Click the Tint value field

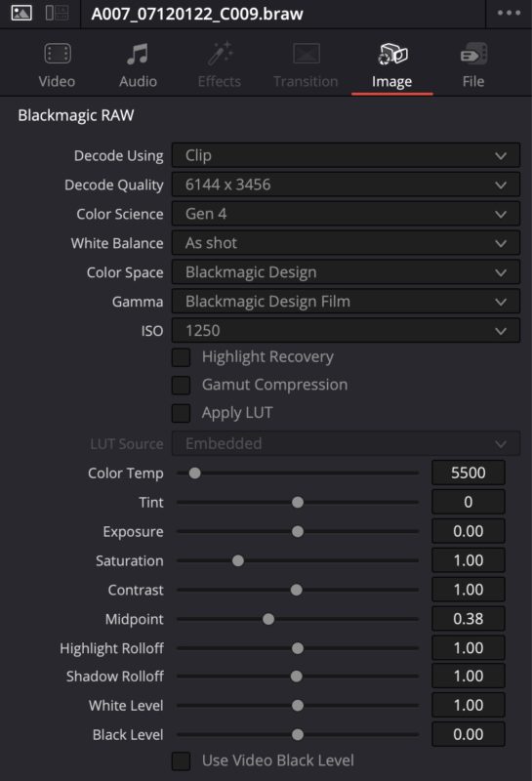(469, 502)
